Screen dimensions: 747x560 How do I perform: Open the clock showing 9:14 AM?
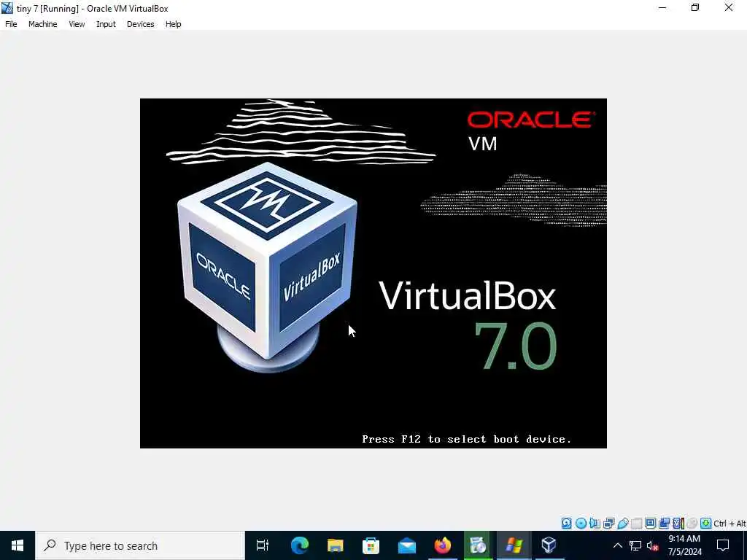click(684, 545)
